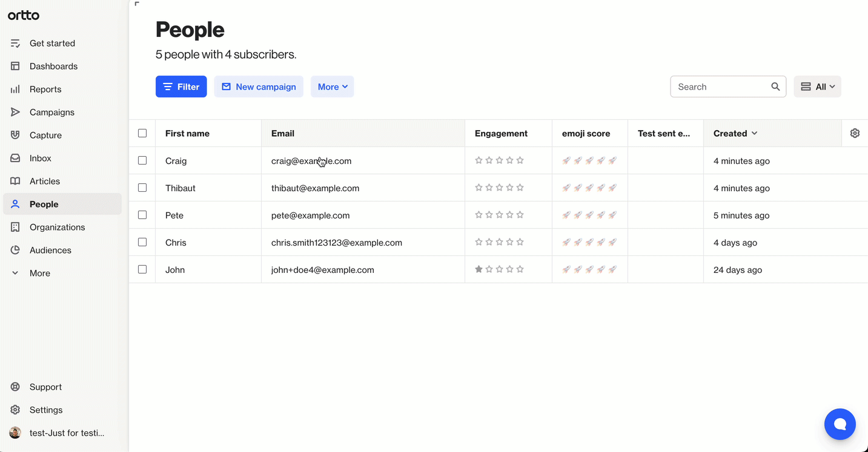Select the checkbox for Craig's row
Viewport: 868px width, 452px height.
[x=142, y=160]
